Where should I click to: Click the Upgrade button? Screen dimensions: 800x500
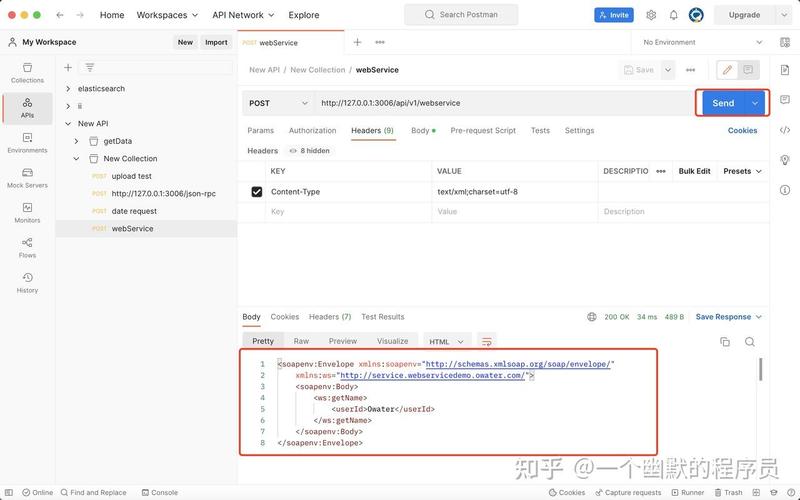744,15
